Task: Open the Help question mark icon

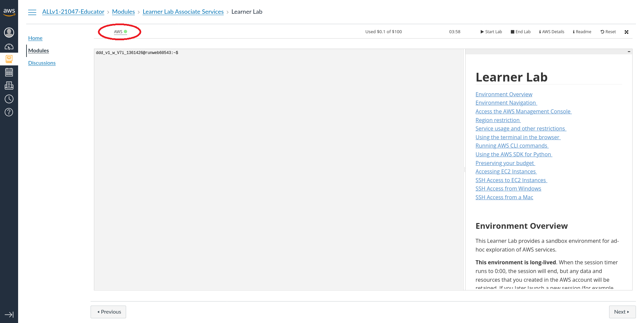Action: pos(9,112)
